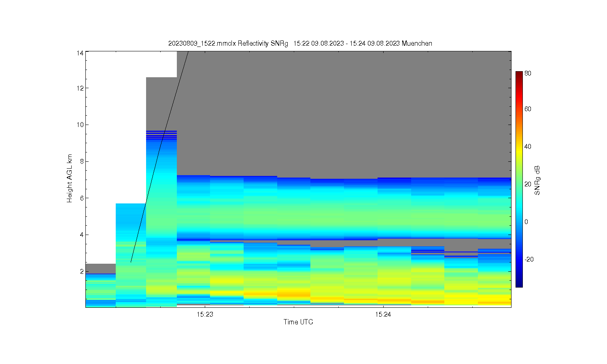Click the height tick label 10

tap(80, 125)
